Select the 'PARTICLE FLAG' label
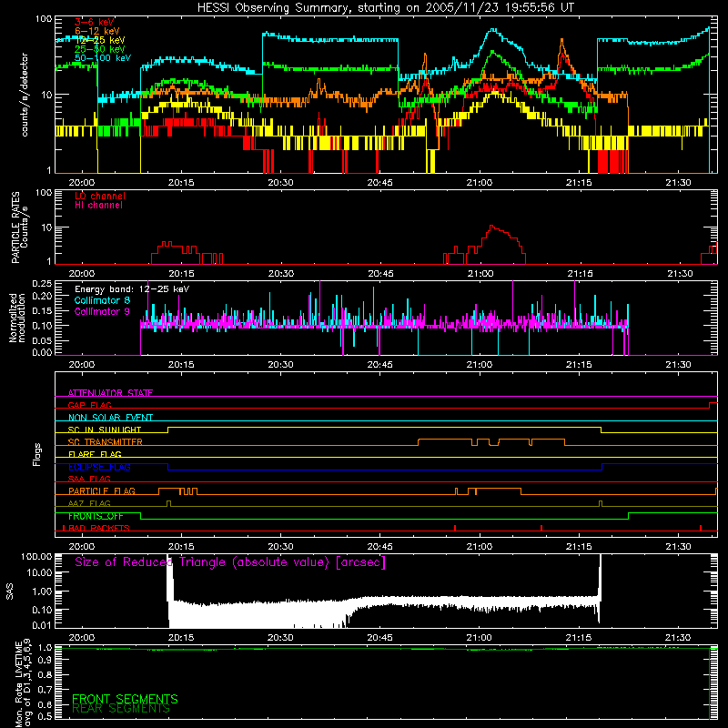The image size is (728, 728). click(x=102, y=491)
